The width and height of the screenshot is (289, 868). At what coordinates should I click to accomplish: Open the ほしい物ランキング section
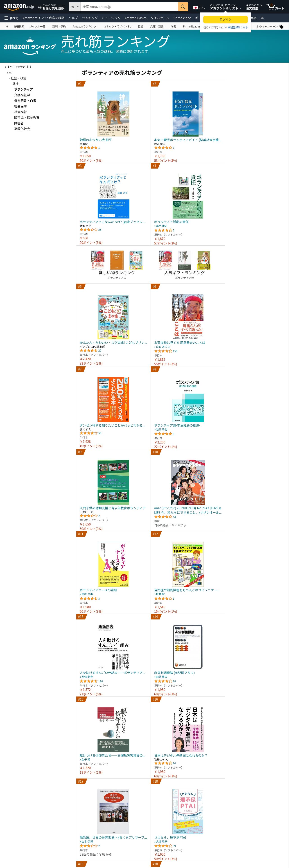117,273
